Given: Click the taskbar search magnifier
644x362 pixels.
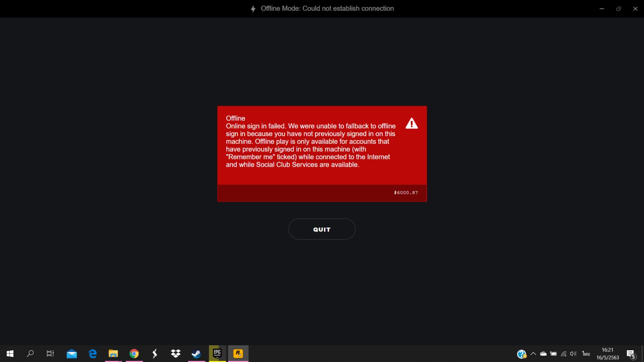Looking at the screenshot, I should (x=30, y=354).
